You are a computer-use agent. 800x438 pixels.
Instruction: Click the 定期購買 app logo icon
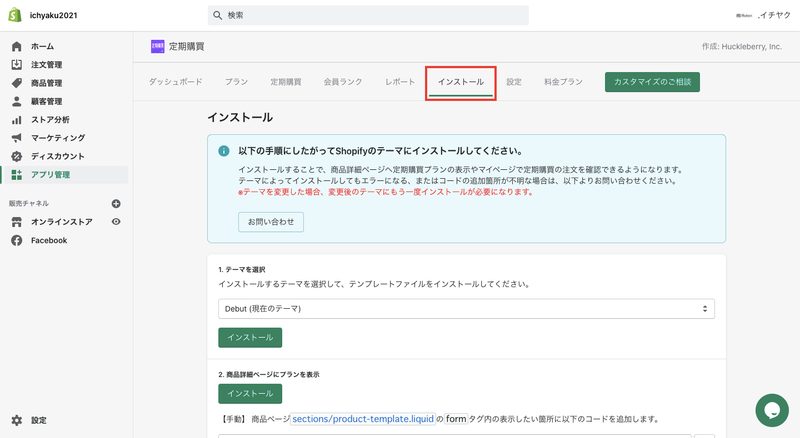(158, 46)
